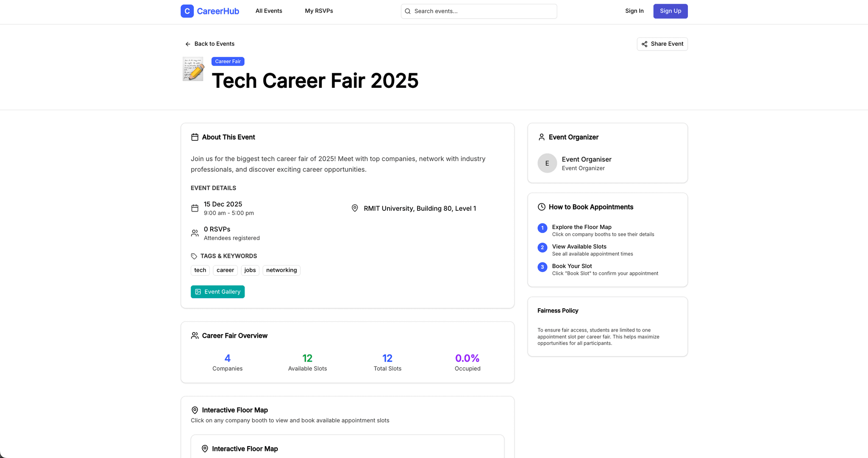Click the search magnifier icon
868x458 pixels.
407,11
